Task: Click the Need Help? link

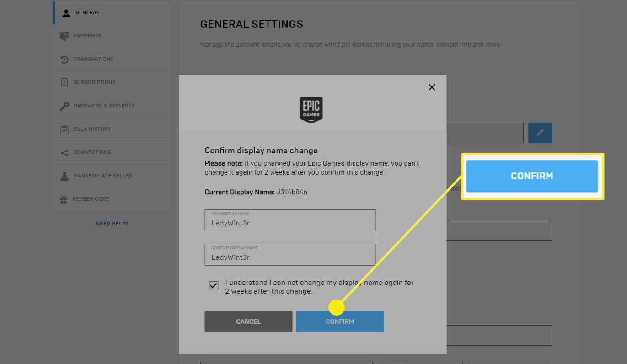Action: click(112, 224)
